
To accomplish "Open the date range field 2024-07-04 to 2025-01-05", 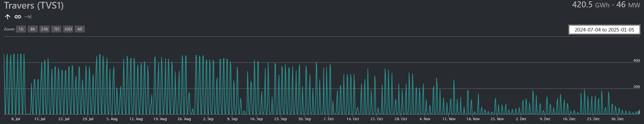I will (604, 30).
